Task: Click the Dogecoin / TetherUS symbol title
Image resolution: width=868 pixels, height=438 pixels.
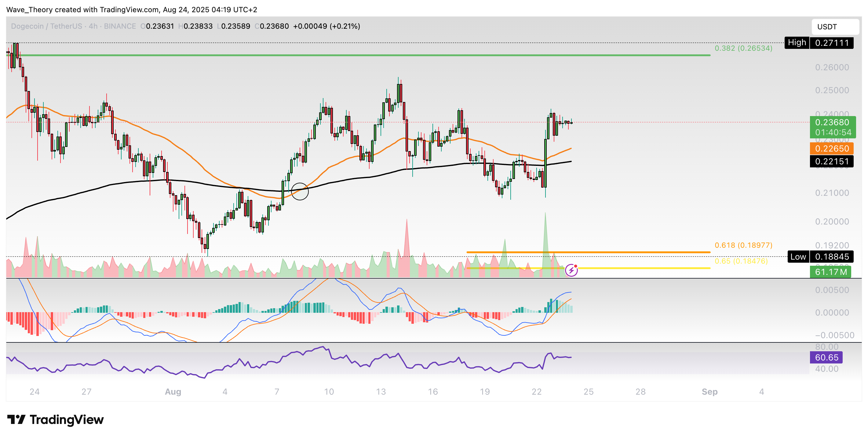Action: click(x=46, y=26)
